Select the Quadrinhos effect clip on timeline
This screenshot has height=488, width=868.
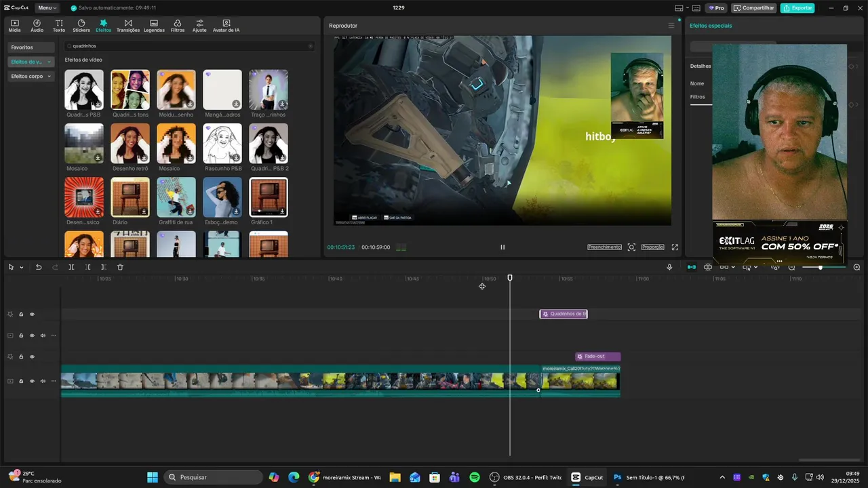[564, 314]
